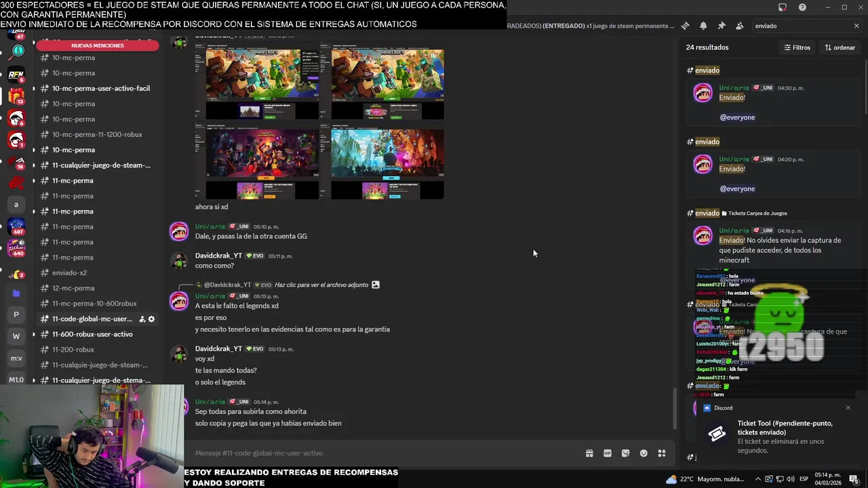Click @everyone mention in the 04:30 result
The width and height of the screenshot is (868, 488).
(737, 117)
